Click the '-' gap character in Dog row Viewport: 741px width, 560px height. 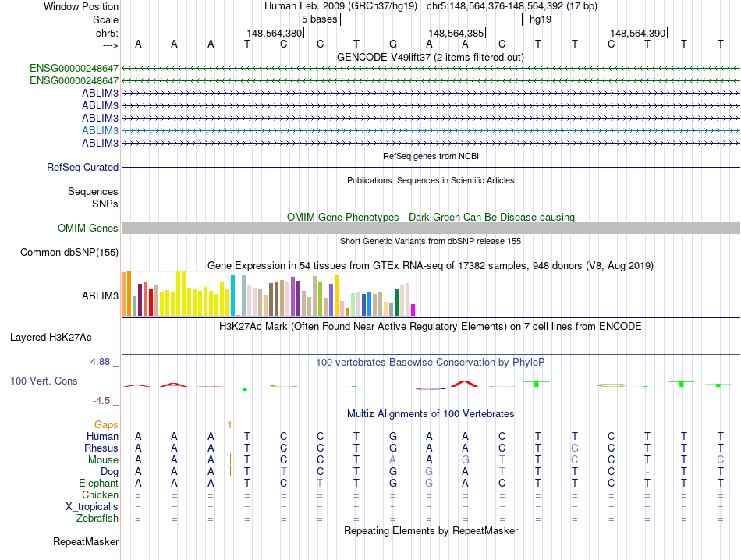pyautogui.click(x=647, y=472)
